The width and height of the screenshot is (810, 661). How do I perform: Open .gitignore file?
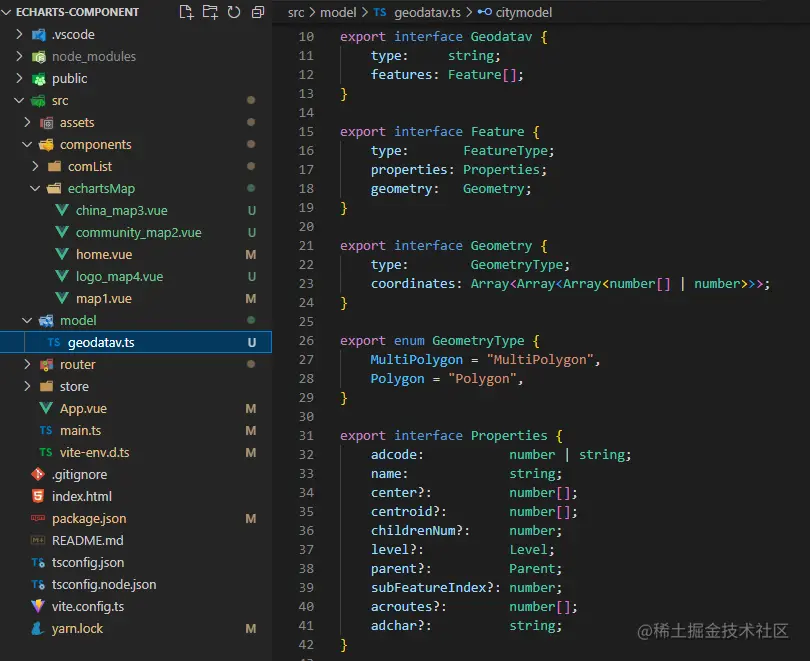click(x=80, y=475)
